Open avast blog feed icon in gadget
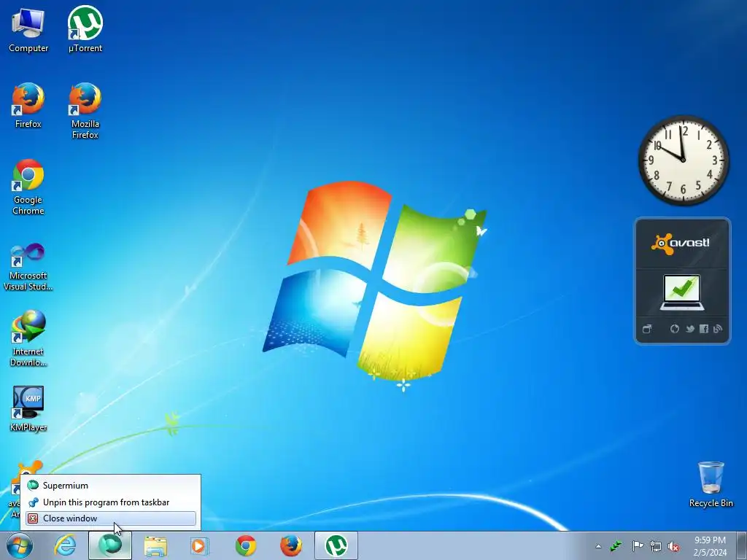 (x=718, y=329)
